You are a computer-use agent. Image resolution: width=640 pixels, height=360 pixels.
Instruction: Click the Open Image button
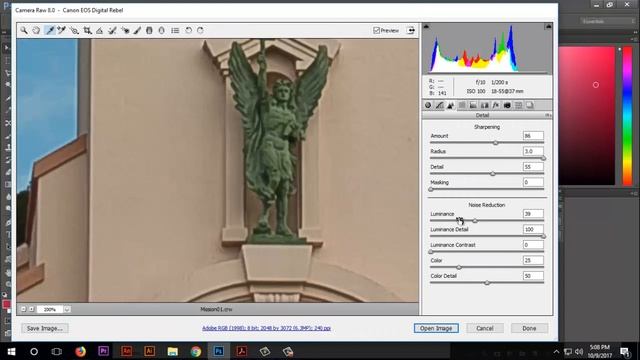point(436,328)
